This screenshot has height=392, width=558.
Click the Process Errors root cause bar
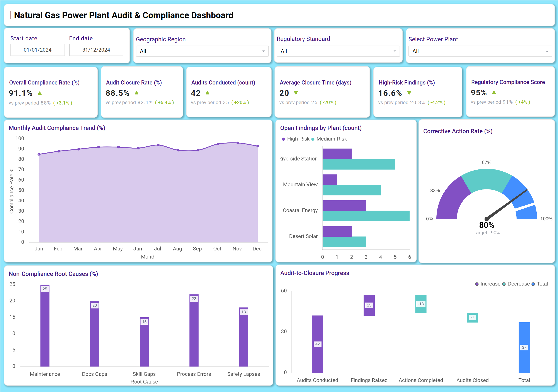point(194,331)
